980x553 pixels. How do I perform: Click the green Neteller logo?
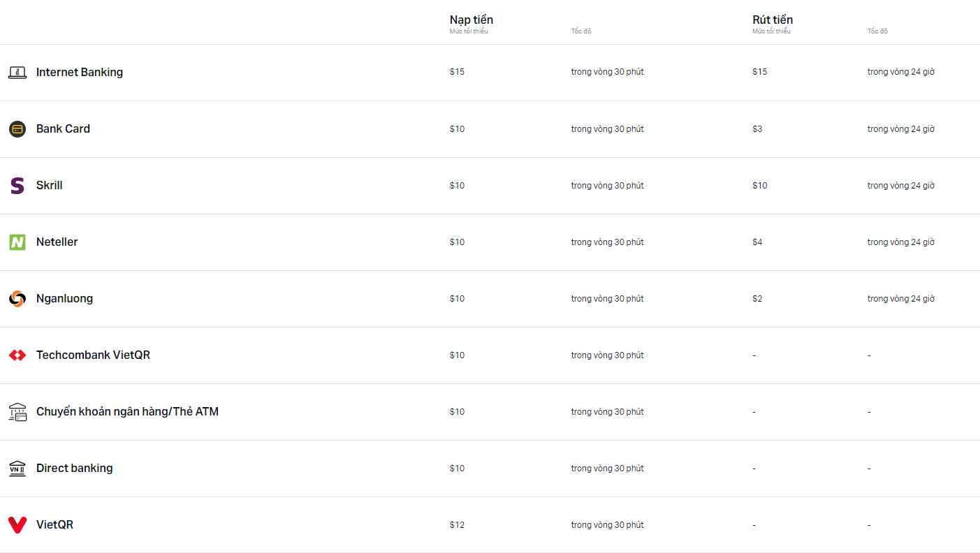click(17, 242)
